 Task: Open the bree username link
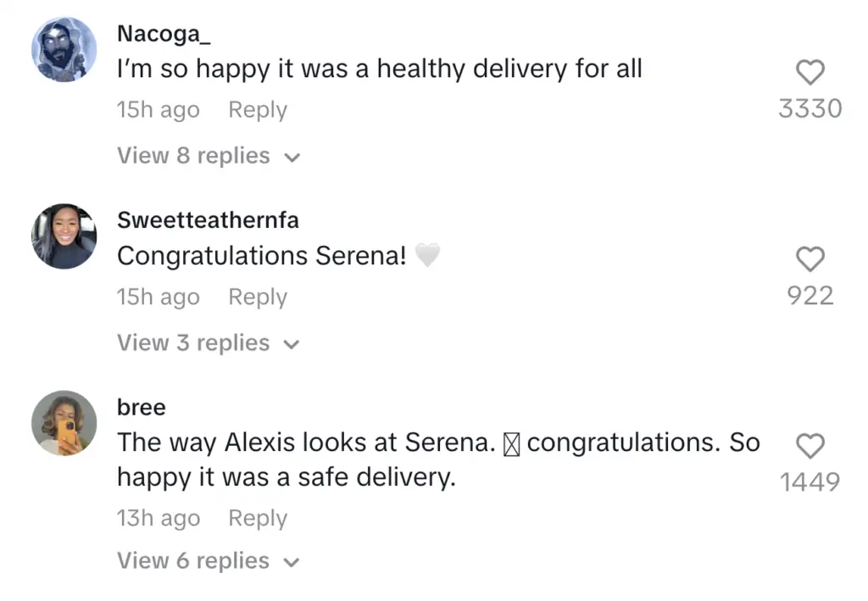coord(142,408)
